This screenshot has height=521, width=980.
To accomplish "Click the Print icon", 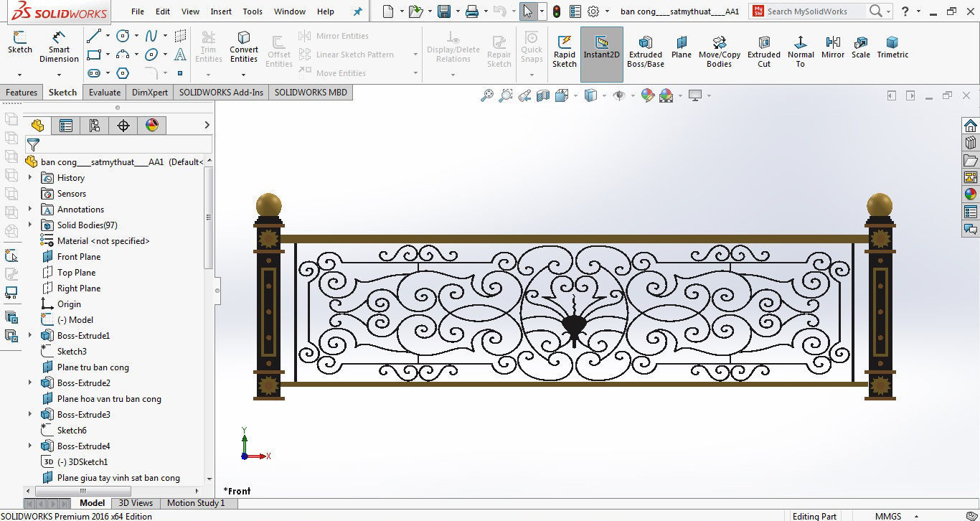I will [471, 11].
